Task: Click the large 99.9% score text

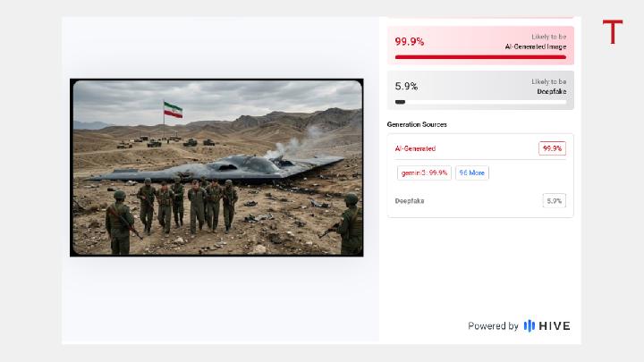Action: point(410,41)
